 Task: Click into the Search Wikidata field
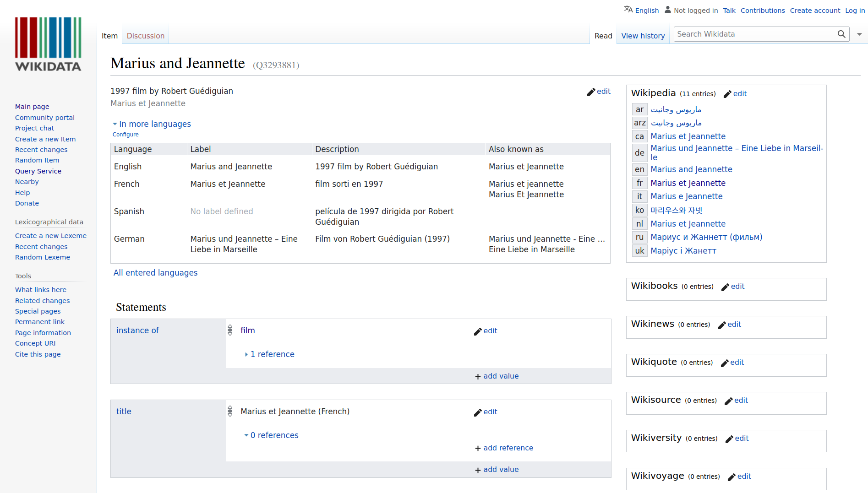(753, 34)
